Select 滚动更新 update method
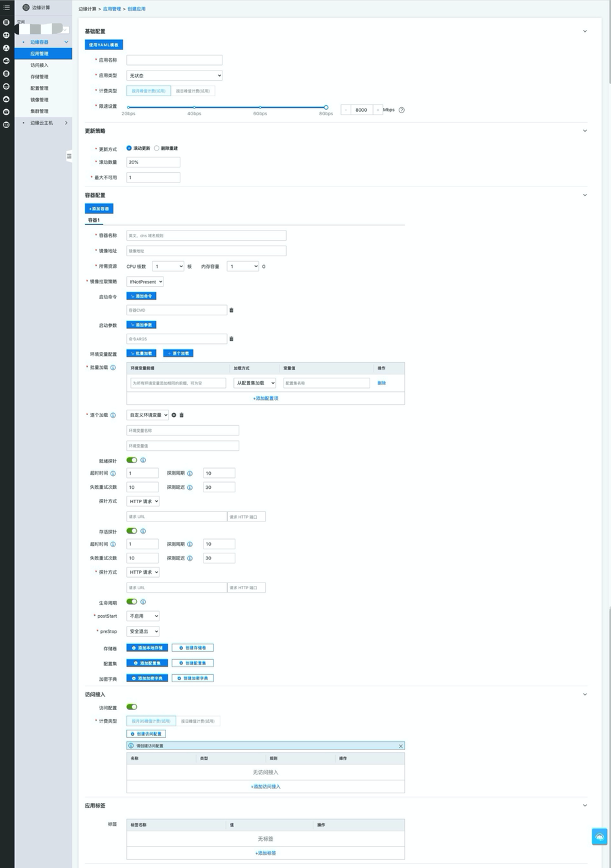611x868 pixels. (129, 148)
